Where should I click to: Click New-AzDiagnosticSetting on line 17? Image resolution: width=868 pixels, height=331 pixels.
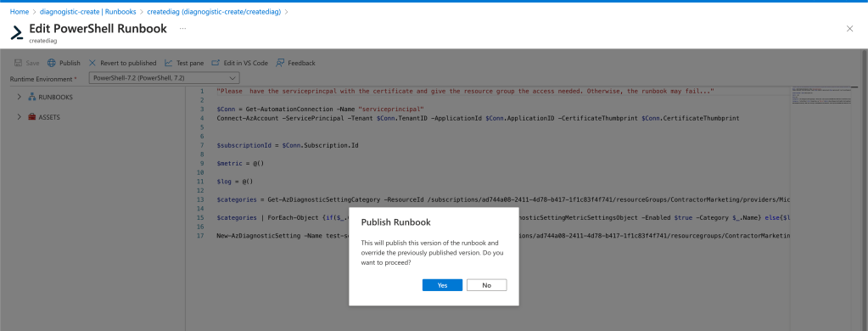point(259,235)
